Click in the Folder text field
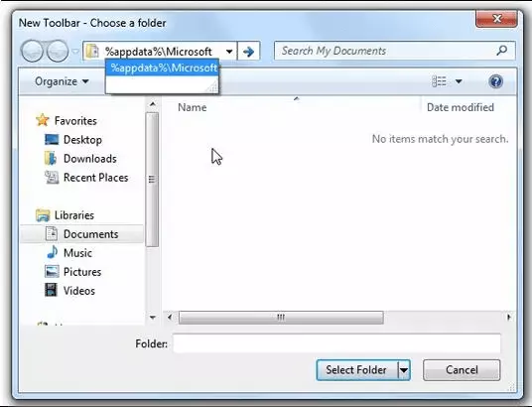The image size is (532, 407). pos(336,343)
